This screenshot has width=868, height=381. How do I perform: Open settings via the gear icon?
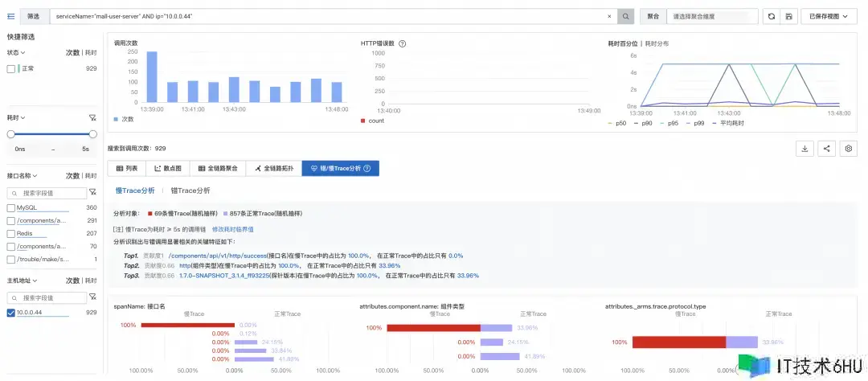click(x=848, y=149)
